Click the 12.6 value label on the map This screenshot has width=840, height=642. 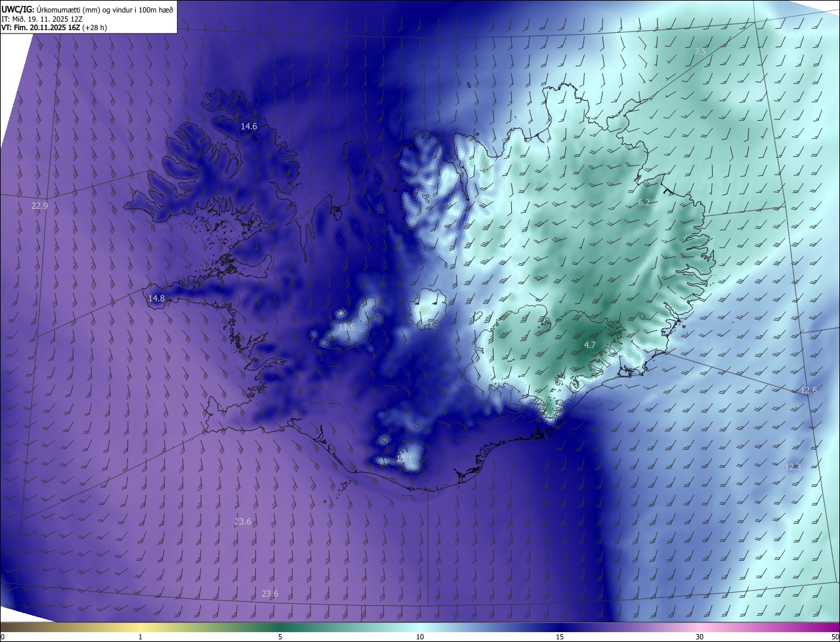[x=808, y=390]
